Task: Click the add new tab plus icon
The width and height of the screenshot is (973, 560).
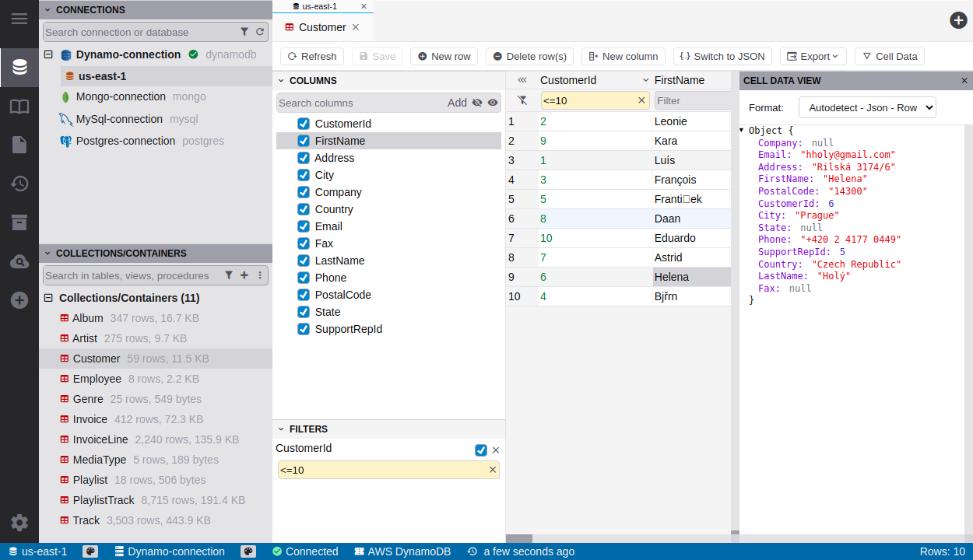Action: click(958, 20)
